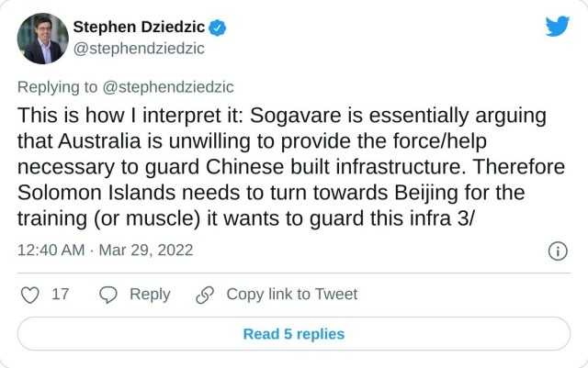This screenshot has height=368, width=588.
Task: Click the copy link chain icon
Action: (x=205, y=295)
